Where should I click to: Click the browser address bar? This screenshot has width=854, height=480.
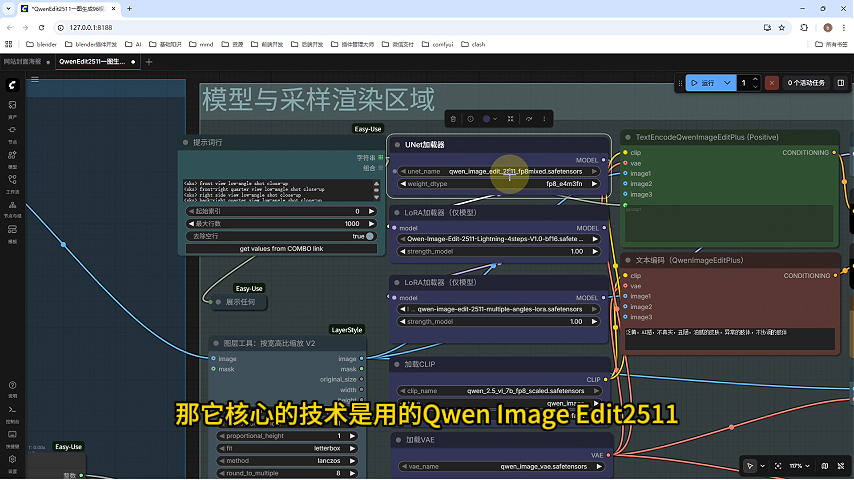tap(403, 27)
